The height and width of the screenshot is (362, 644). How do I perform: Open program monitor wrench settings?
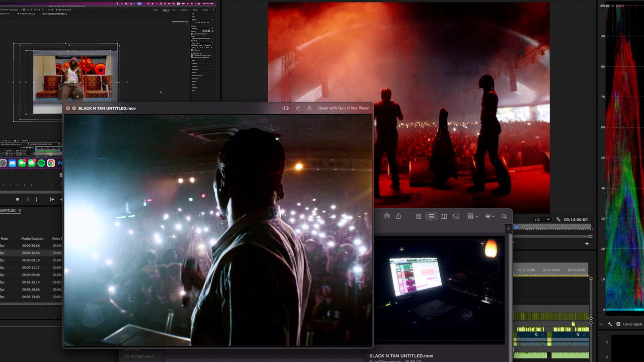558,220
